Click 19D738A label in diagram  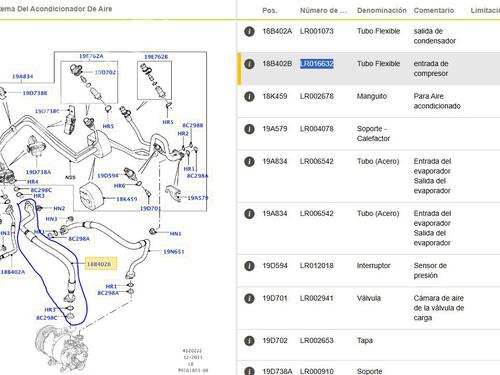tap(39, 172)
